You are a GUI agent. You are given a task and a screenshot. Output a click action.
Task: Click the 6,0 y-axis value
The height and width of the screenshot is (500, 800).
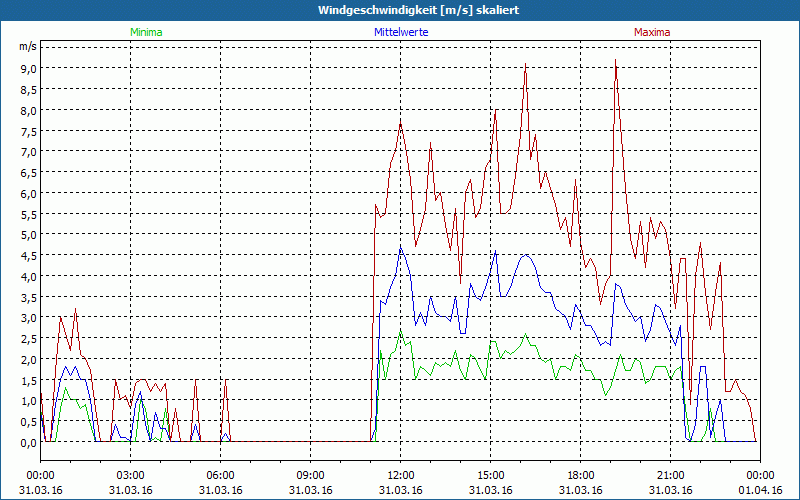(x=29, y=193)
